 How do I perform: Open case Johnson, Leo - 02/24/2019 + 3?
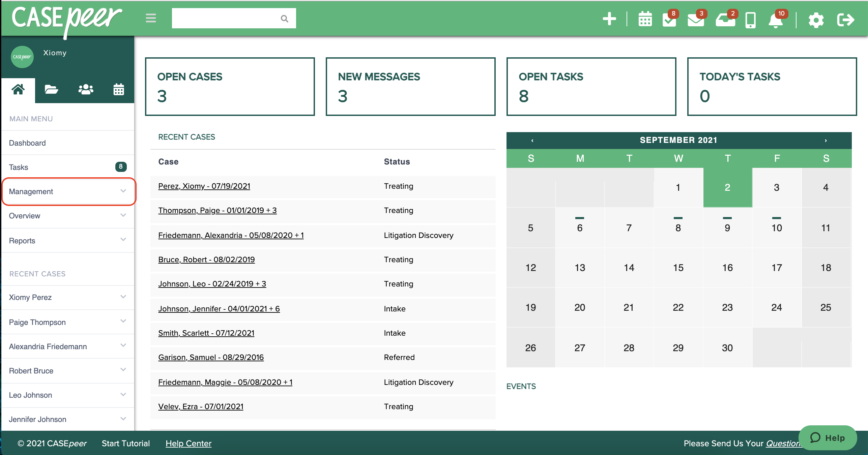[x=212, y=284]
